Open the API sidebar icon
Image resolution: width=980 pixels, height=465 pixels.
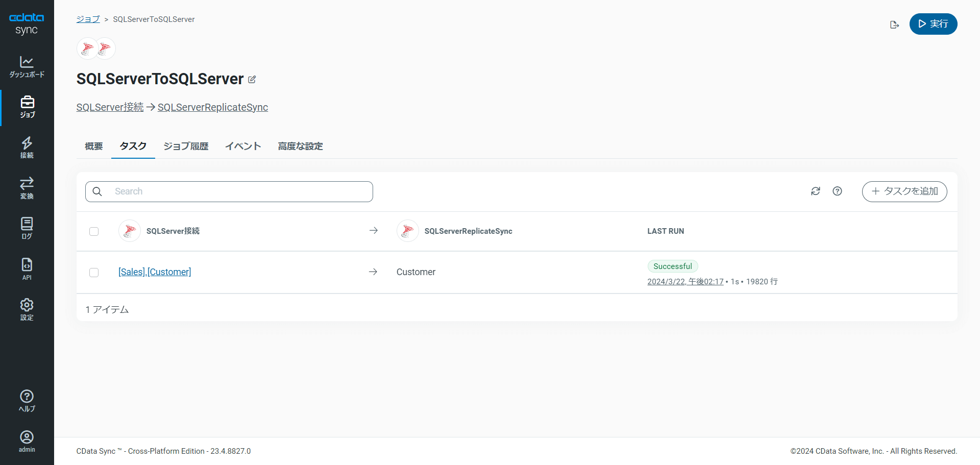pos(27,269)
